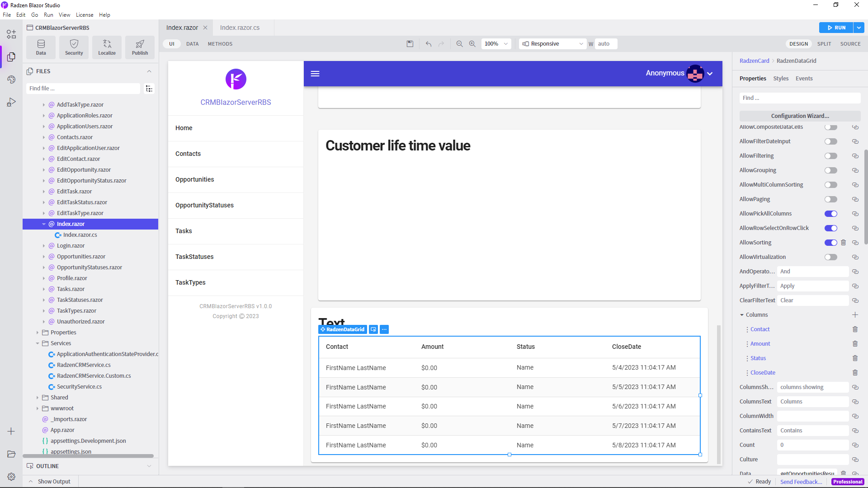Open the files icon in left sidebar
Viewport: 868px width, 488px height.
11,56
